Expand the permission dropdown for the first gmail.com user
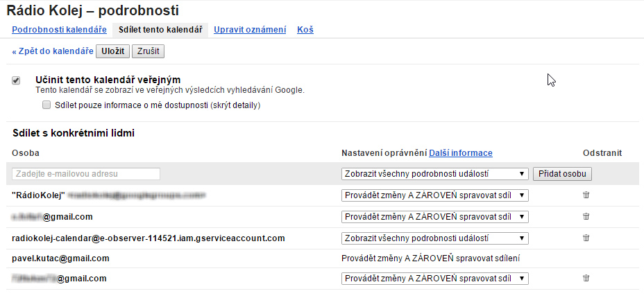This screenshot has width=644, height=307. click(x=434, y=216)
